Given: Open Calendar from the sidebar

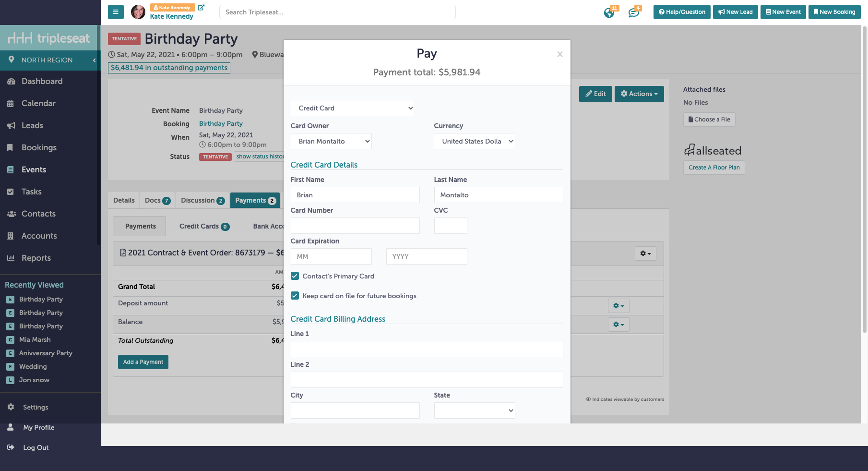Looking at the screenshot, I should coord(38,103).
